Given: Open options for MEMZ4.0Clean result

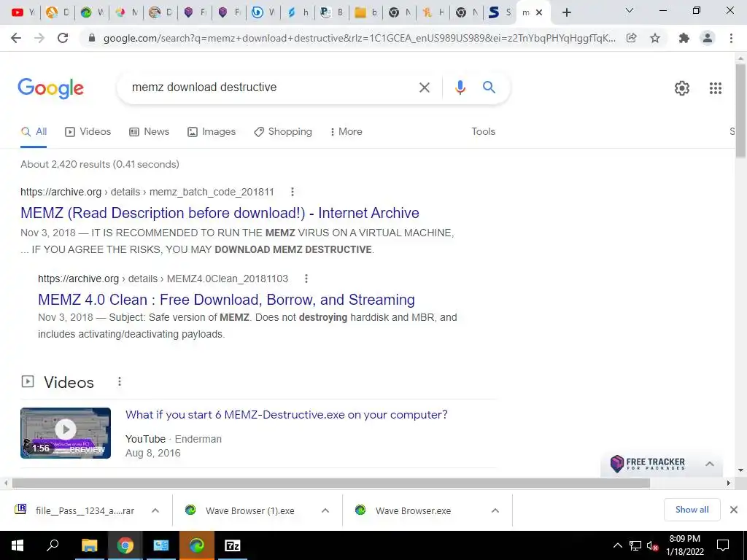Looking at the screenshot, I should tap(306, 279).
